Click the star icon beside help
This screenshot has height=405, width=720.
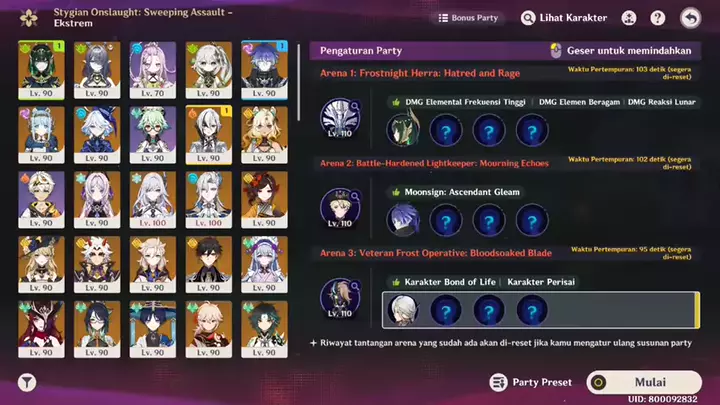click(629, 18)
